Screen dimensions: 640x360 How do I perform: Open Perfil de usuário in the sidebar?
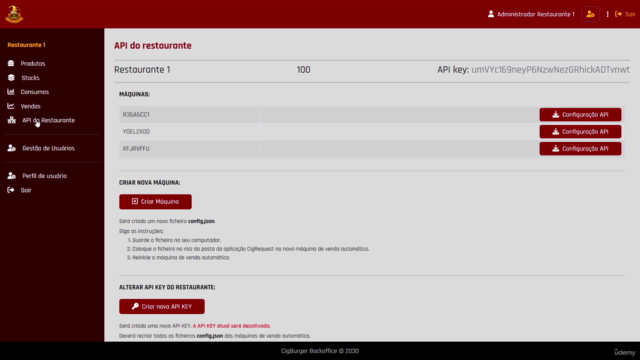pos(44,176)
